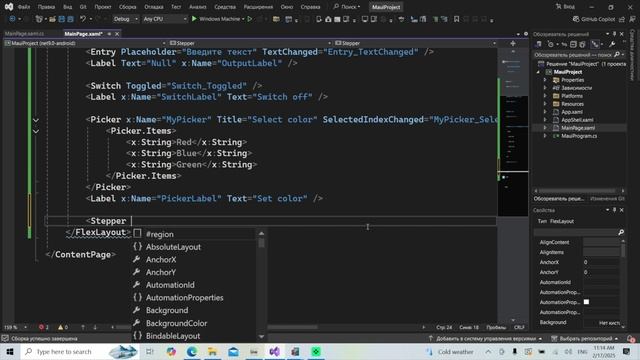Open the Поиск search box in title bar
The width and height of the screenshot is (640, 360).
coord(347,7)
